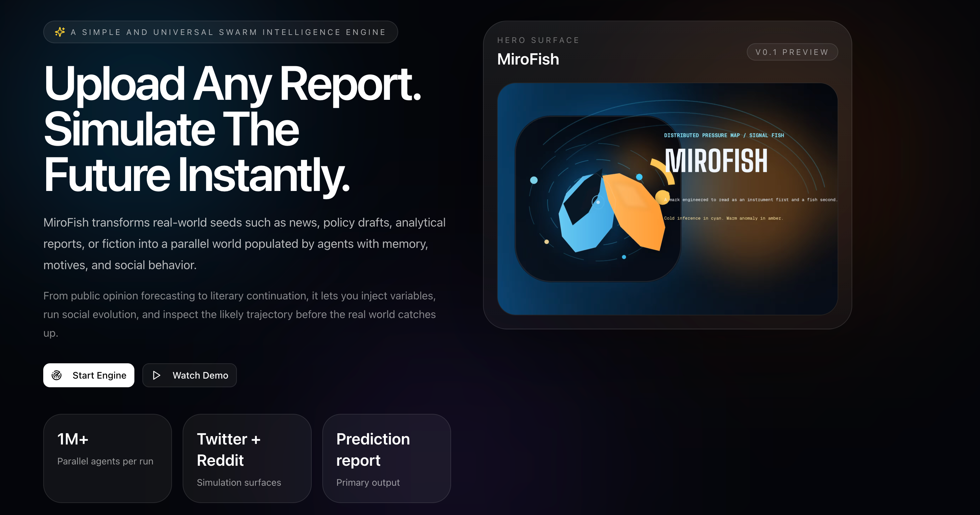Click the "Simulation surfaces" label
Viewport: 980px width, 515px height.
pos(239,483)
